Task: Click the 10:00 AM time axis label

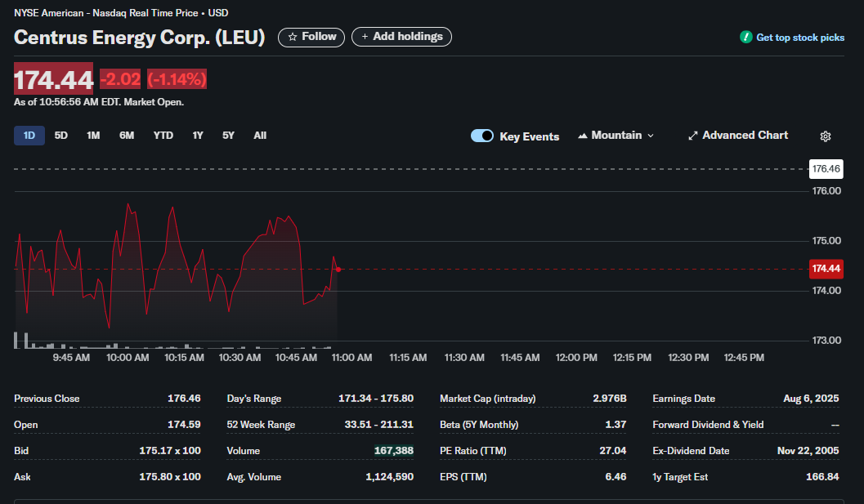Action: 128,358
